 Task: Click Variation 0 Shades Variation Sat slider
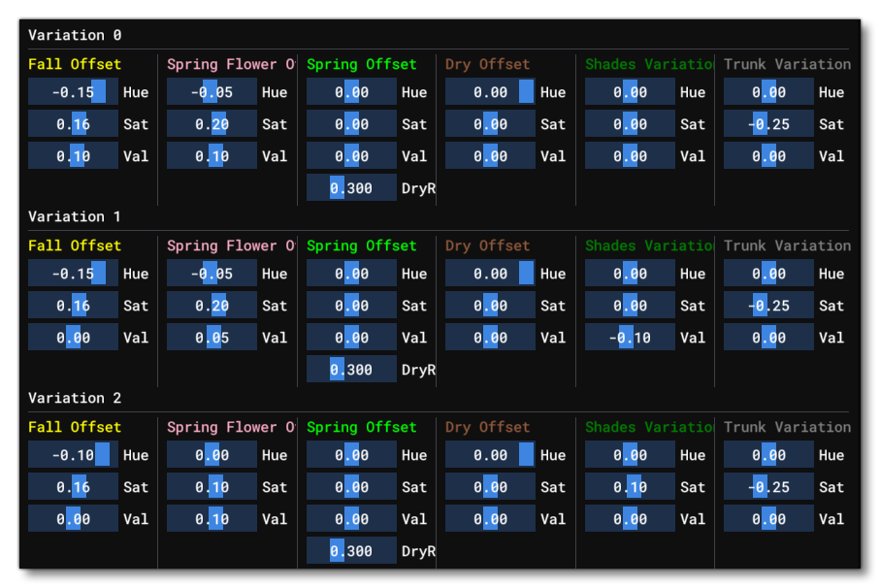click(630, 123)
